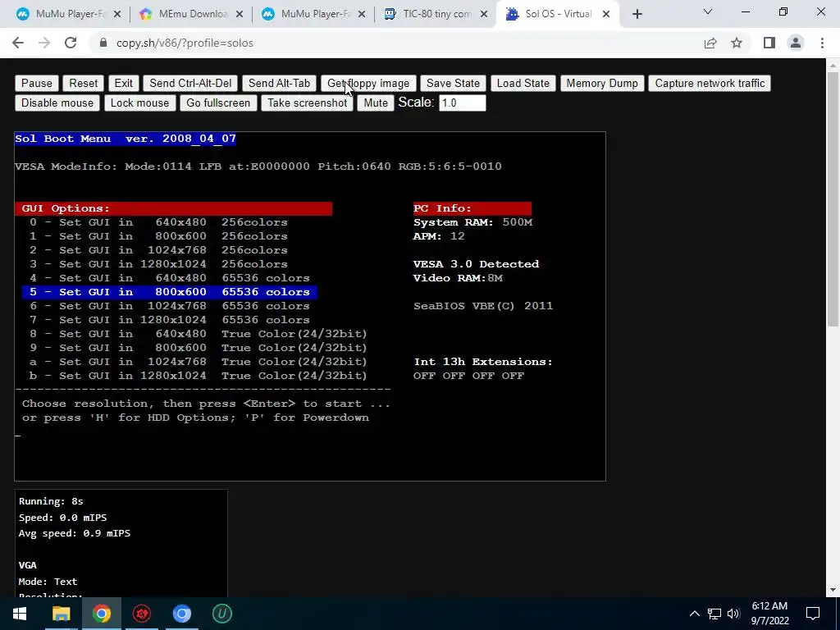840x630 pixels.
Task: Click highlighted option 5 800x600 65536 colors
Action: pyautogui.click(x=169, y=292)
